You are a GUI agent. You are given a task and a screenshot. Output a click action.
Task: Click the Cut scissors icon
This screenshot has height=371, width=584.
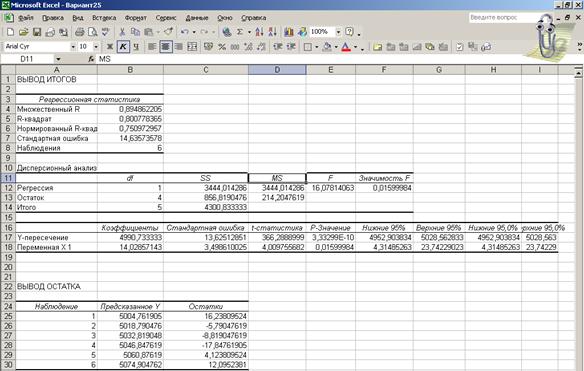point(122,32)
